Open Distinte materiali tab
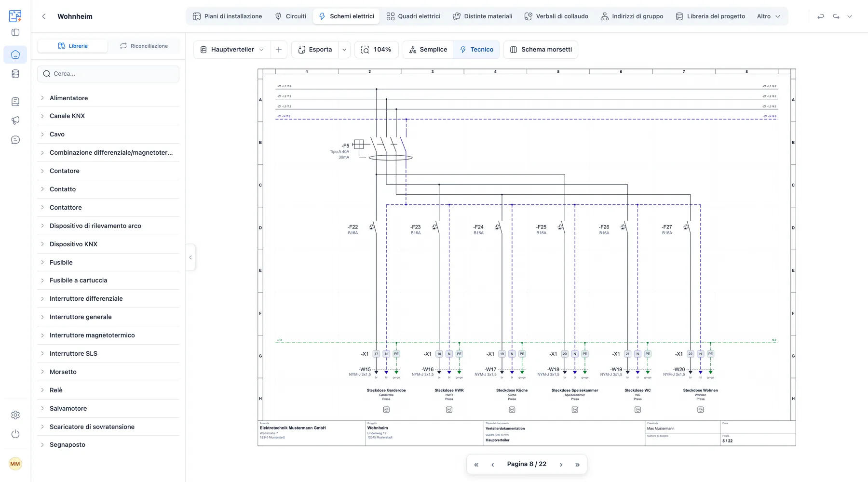This screenshot has height=482, width=868. tap(483, 16)
